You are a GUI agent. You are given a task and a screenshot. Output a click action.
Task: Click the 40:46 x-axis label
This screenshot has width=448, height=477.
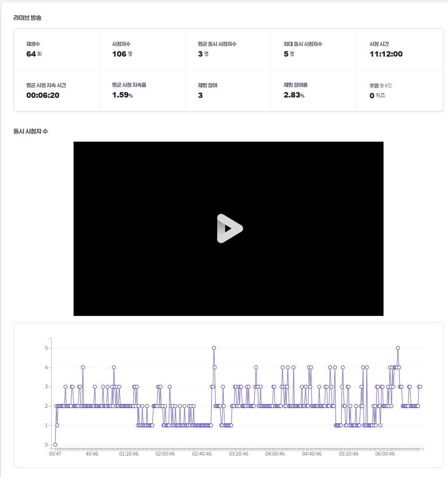point(92,454)
